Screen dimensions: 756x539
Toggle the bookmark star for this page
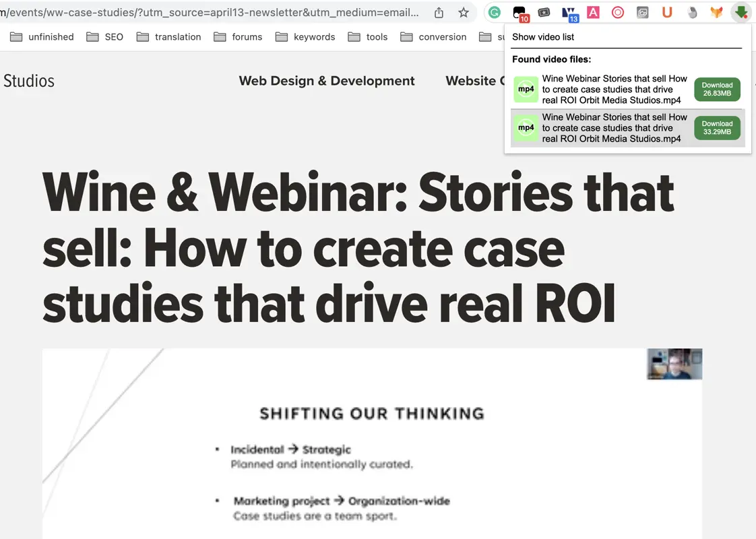click(463, 12)
